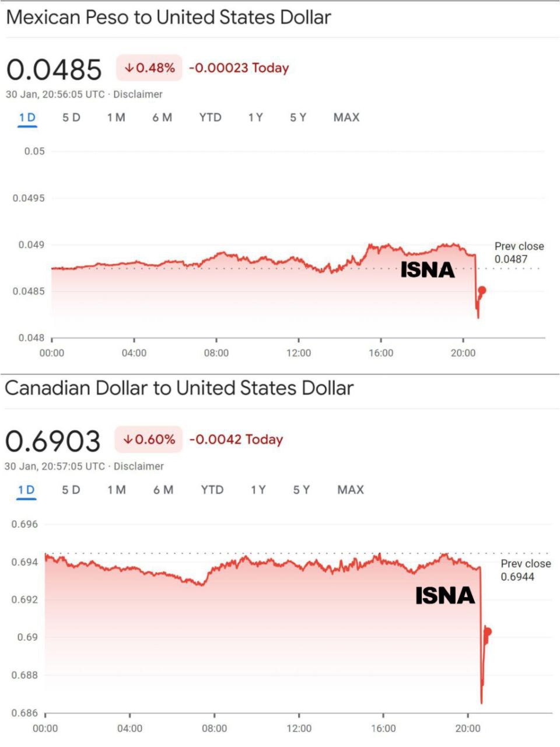
Task: Click the down-arrow 0.48% change badge
Action: pos(149,68)
